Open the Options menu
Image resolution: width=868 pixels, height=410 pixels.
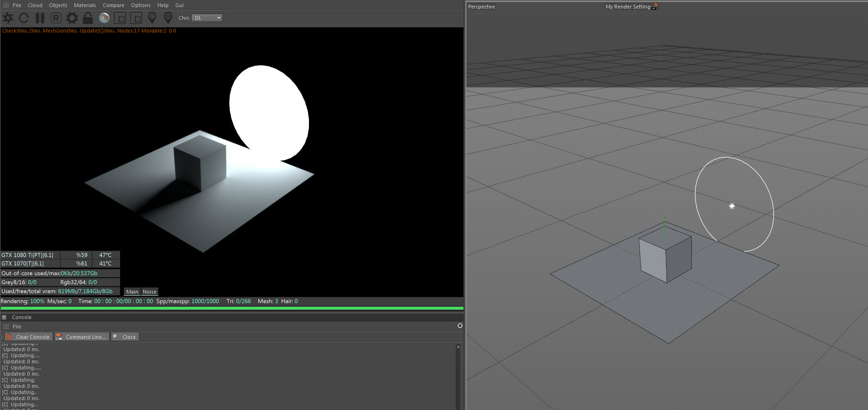click(141, 5)
